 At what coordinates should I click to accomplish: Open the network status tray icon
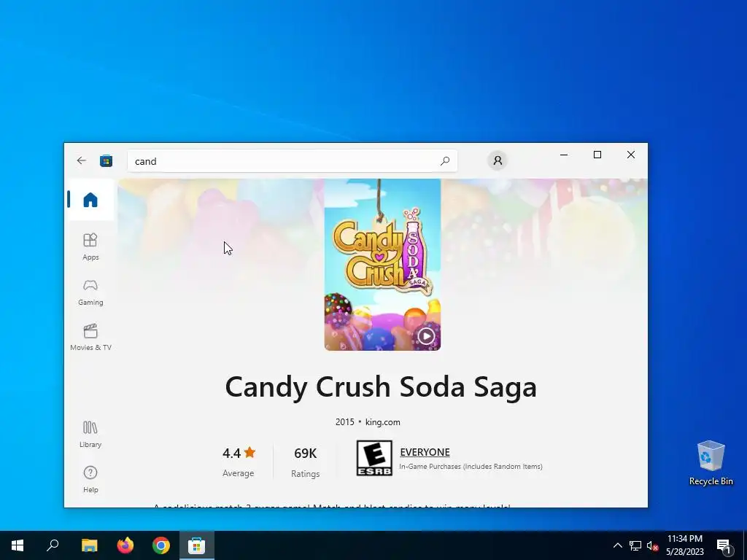click(635, 545)
